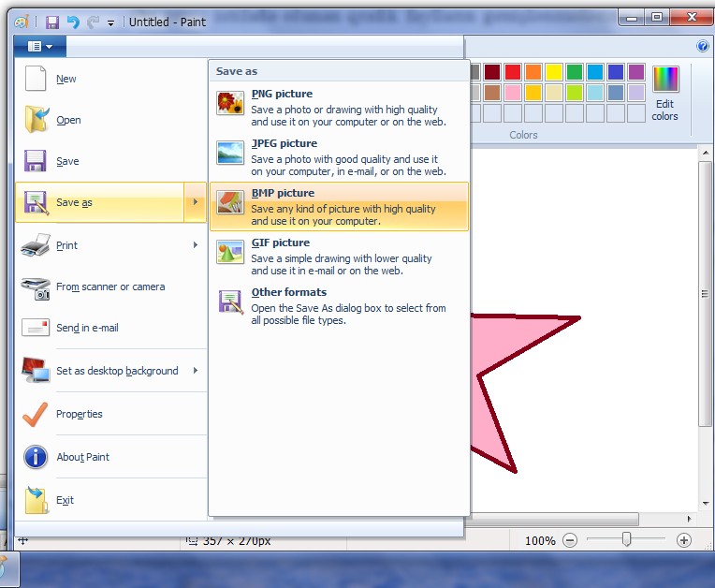The width and height of the screenshot is (715, 588).
Task: Click the vertical scrollbar up arrow
Action: (706, 153)
